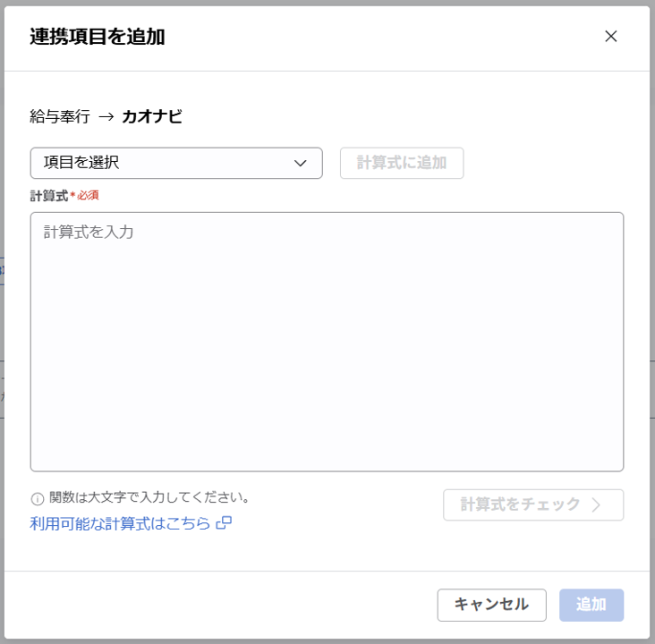Click the 計算式に追加 button
The height and width of the screenshot is (644, 655).
tap(402, 163)
